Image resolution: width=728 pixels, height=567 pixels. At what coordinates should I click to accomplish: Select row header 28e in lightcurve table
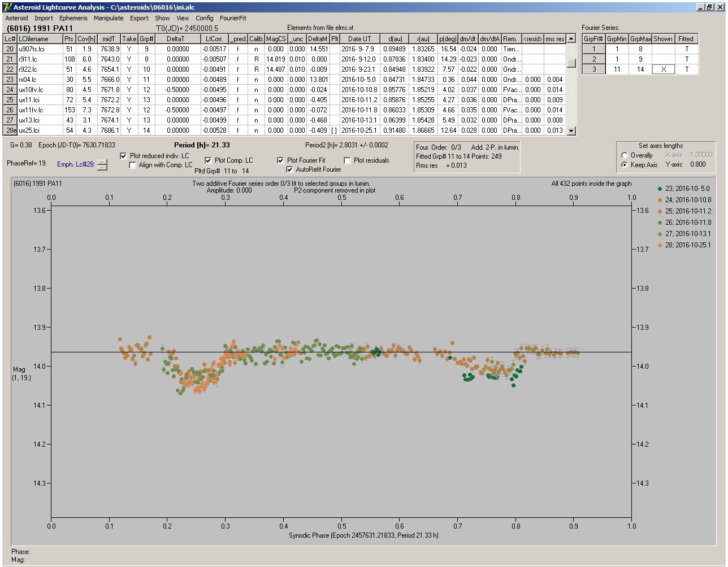click(10, 130)
